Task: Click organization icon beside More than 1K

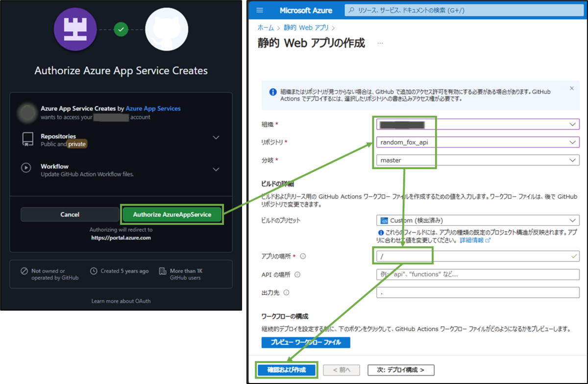Action: point(163,271)
